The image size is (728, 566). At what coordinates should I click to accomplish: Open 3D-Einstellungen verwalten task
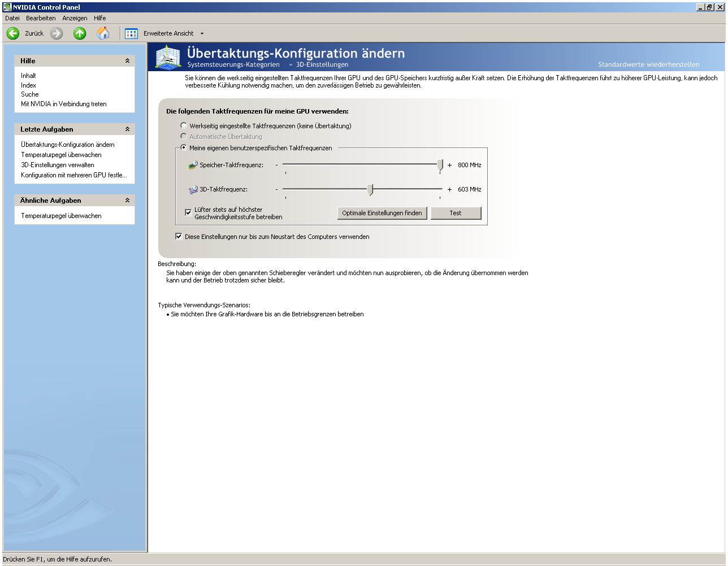pyautogui.click(x=58, y=165)
